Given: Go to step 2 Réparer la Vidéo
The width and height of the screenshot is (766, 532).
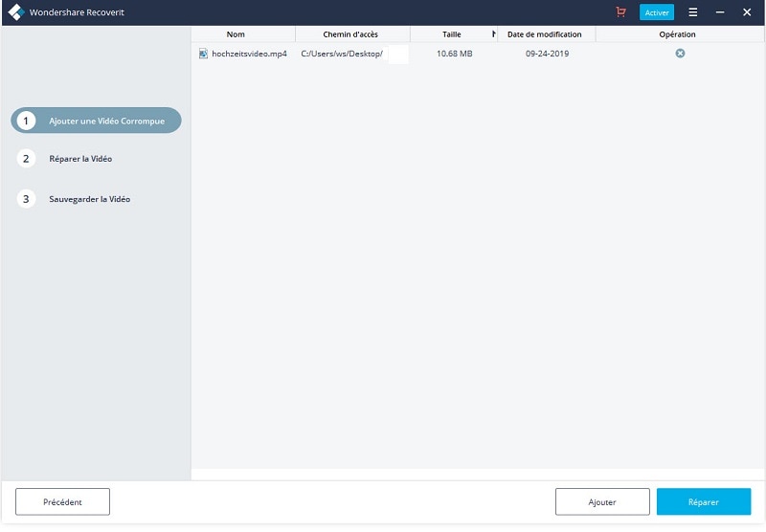Looking at the screenshot, I should (64, 159).
